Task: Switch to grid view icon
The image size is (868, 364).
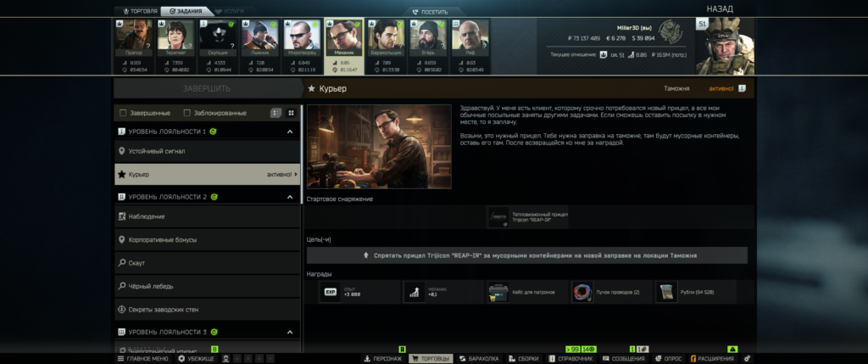Action: [291, 113]
